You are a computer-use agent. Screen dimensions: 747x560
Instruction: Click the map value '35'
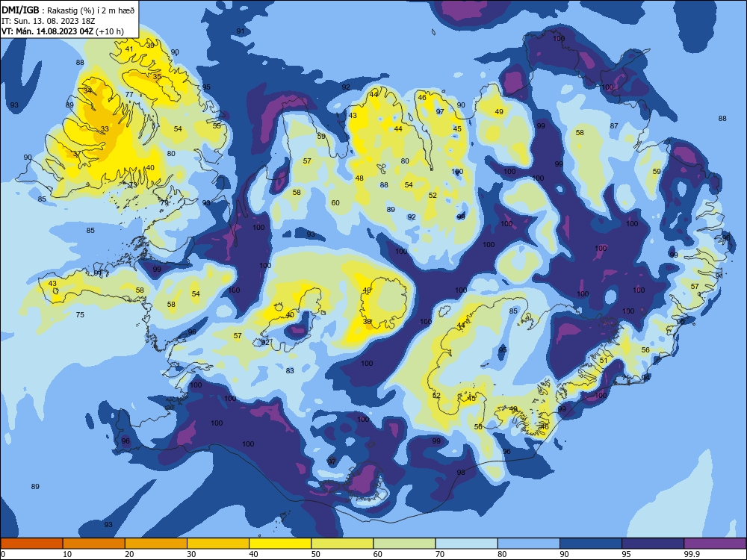(x=157, y=77)
